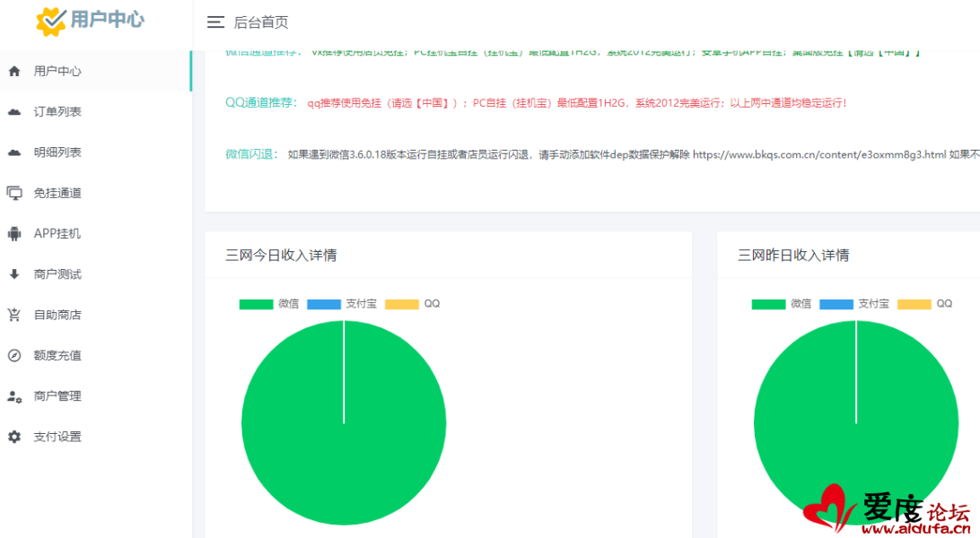Open the 订单列表 sidebar menu label
This screenshot has width=980, height=538.
point(57,112)
